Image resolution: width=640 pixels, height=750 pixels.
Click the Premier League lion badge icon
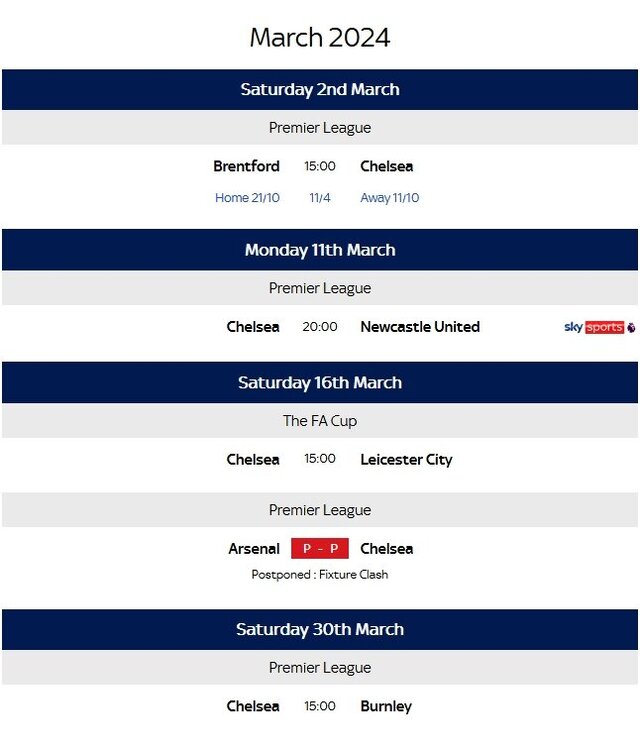[x=631, y=328]
